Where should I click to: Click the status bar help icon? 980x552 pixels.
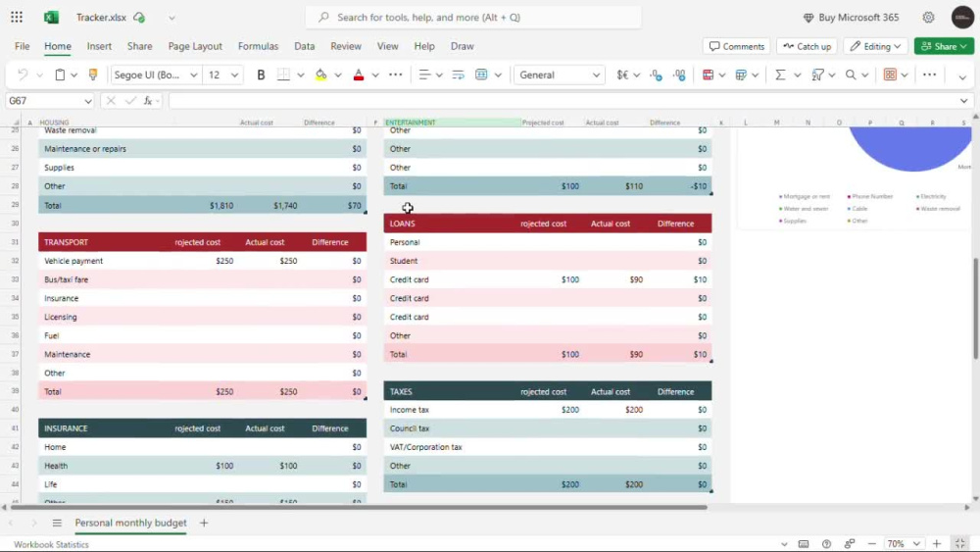tap(826, 544)
